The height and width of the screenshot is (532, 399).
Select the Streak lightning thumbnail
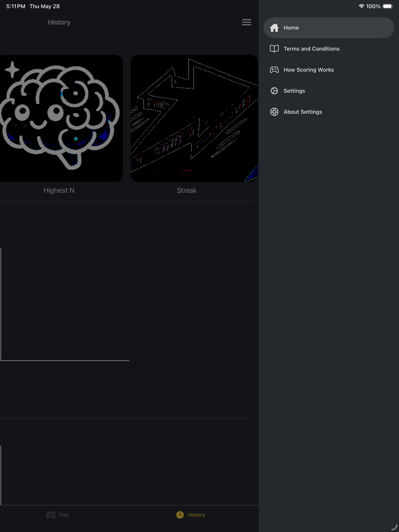tap(194, 118)
